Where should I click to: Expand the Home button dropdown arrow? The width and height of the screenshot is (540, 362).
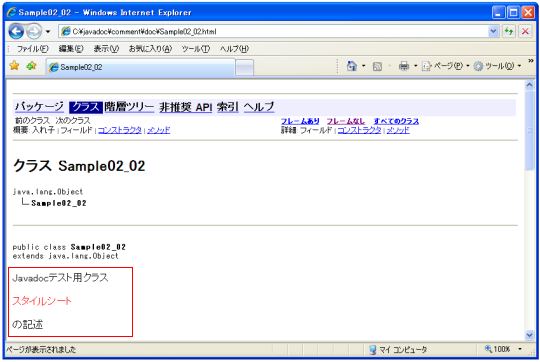(363, 66)
